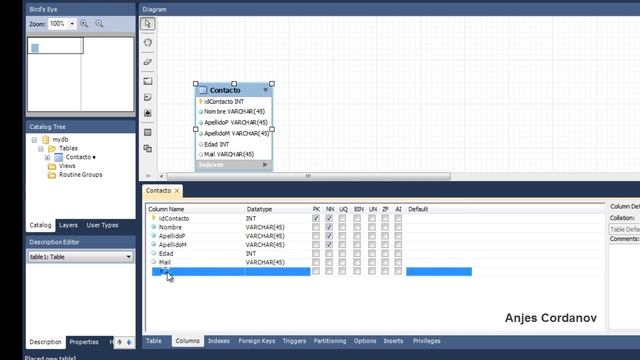Click Tables folder icon in Catalog Tree

(52, 149)
